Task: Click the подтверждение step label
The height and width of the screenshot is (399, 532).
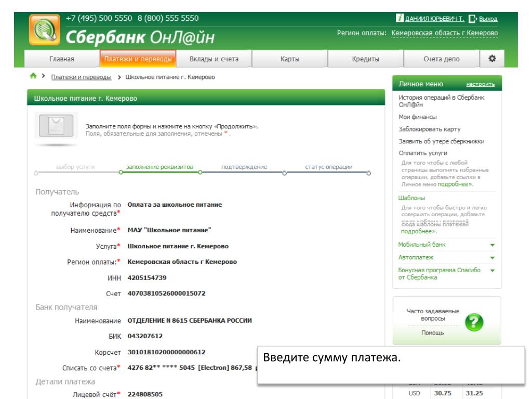Action: [x=244, y=167]
